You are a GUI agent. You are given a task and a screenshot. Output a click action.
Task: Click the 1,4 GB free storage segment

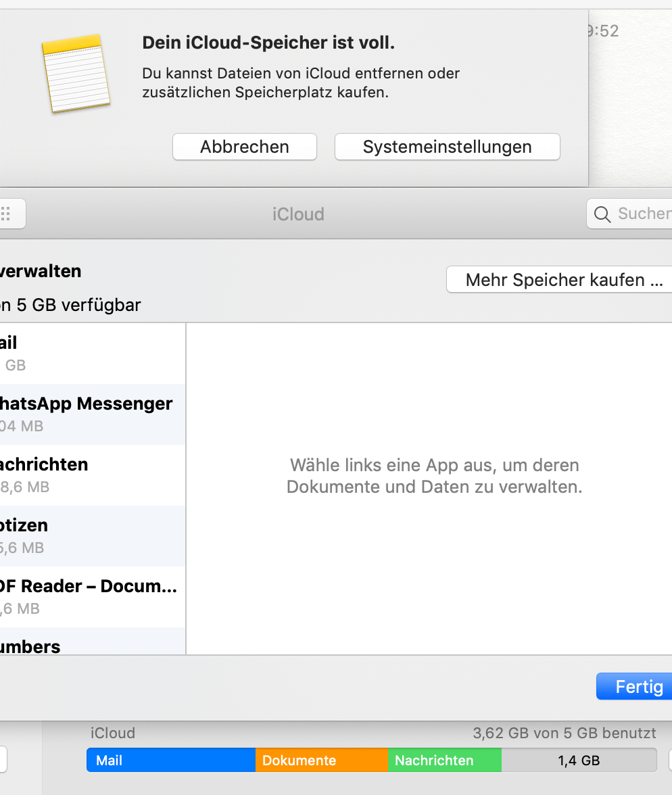pyautogui.click(x=579, y=760)
